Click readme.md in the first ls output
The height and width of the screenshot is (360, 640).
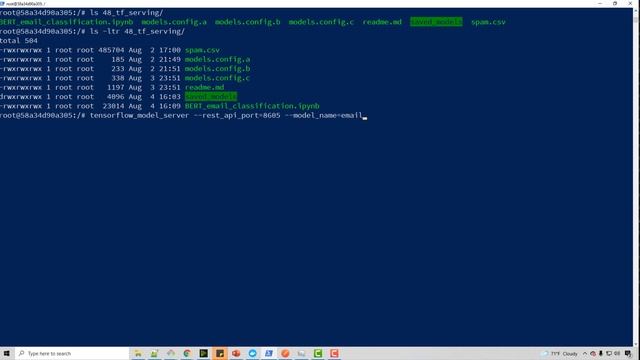tap(382, 22)
